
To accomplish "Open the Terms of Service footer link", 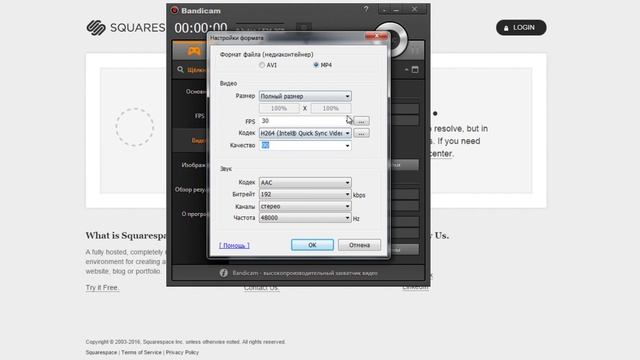I will coord(141,352).
